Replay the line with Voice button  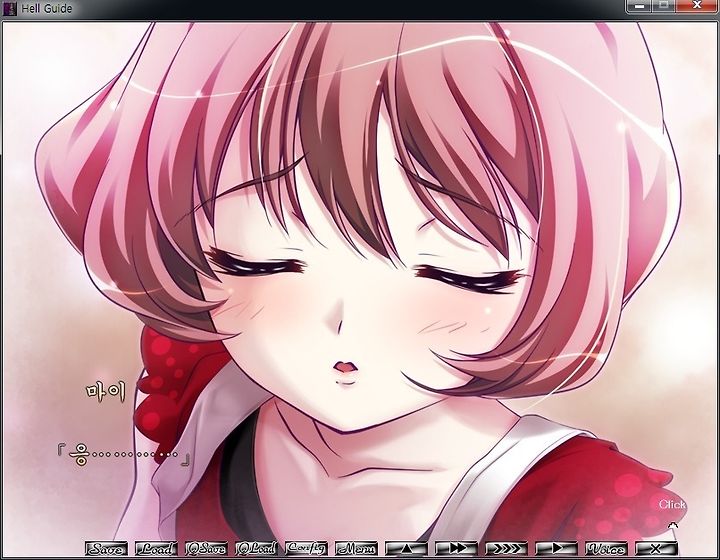606,549
